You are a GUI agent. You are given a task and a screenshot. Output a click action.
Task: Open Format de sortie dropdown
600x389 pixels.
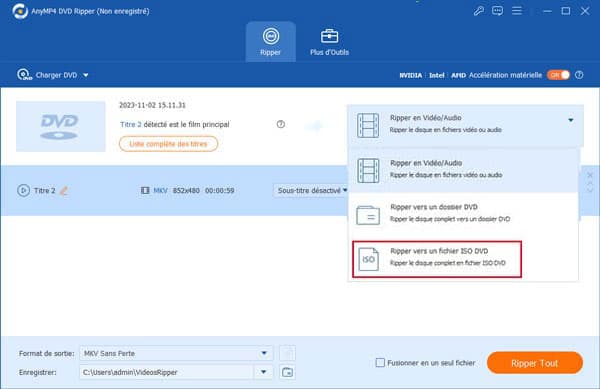click(176, 353)
